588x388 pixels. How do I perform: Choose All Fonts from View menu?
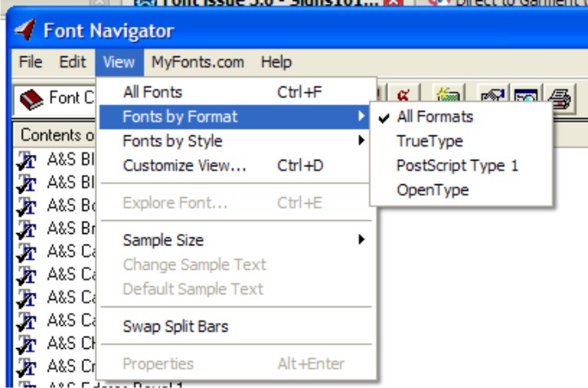click(237, 92)
